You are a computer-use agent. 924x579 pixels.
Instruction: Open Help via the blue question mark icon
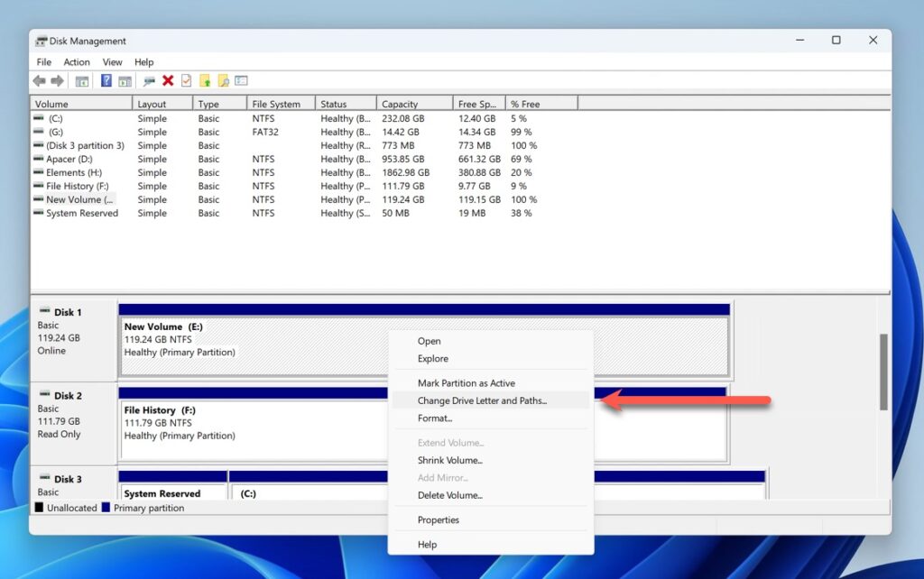click(106, 79)
